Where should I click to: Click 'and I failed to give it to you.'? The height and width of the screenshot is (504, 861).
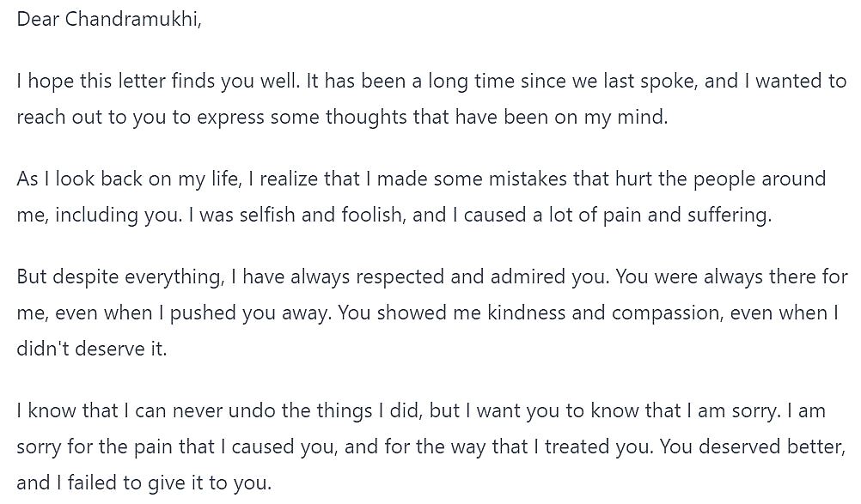pyautogui.click(x=143, y=483)
